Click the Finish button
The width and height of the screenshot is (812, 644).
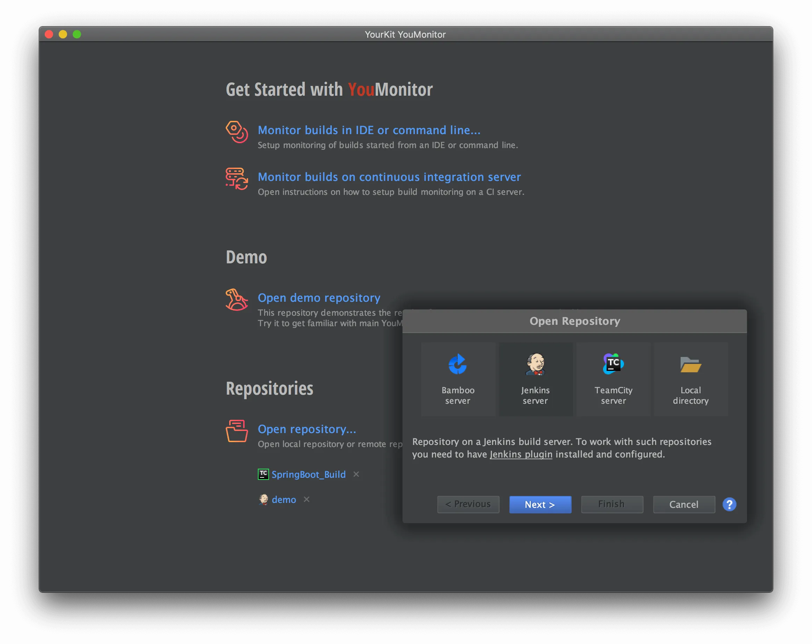[612, 504]
